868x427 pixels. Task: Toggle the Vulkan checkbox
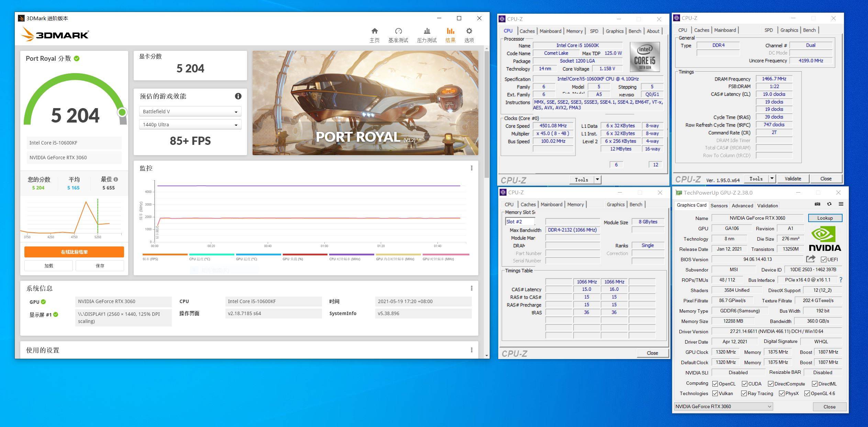tap(715, 393)
